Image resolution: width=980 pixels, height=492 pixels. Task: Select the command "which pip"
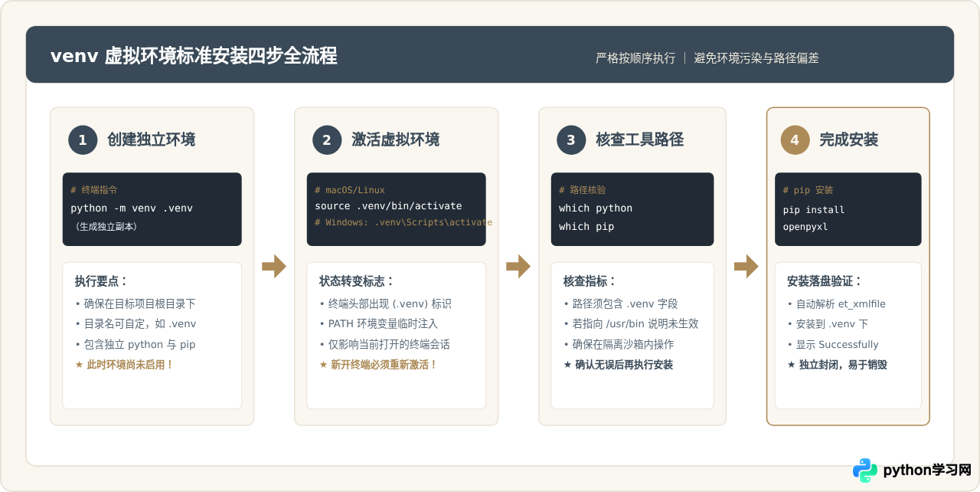[x=586, y=226]
